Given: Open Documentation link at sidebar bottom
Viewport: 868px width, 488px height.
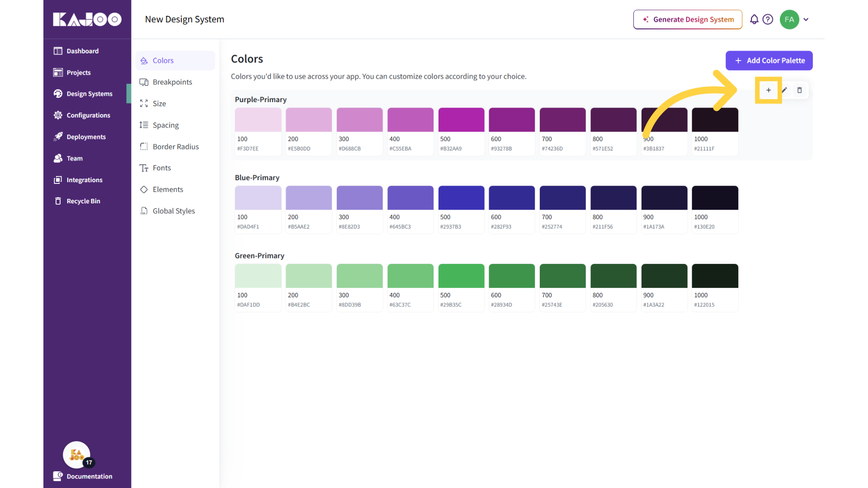Looking at the screenshot, I should click(x=83, y=476).
